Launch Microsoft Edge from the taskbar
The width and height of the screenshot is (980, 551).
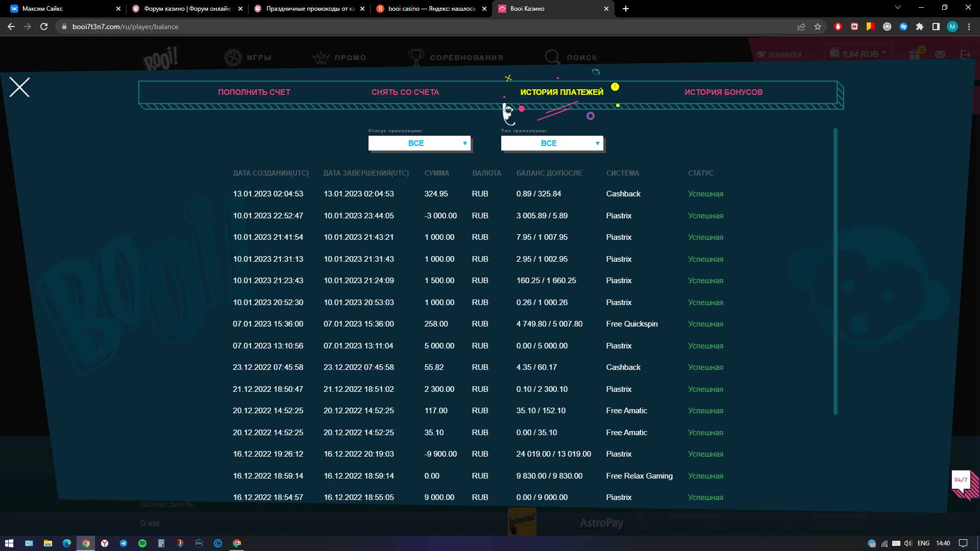[66, 543]
